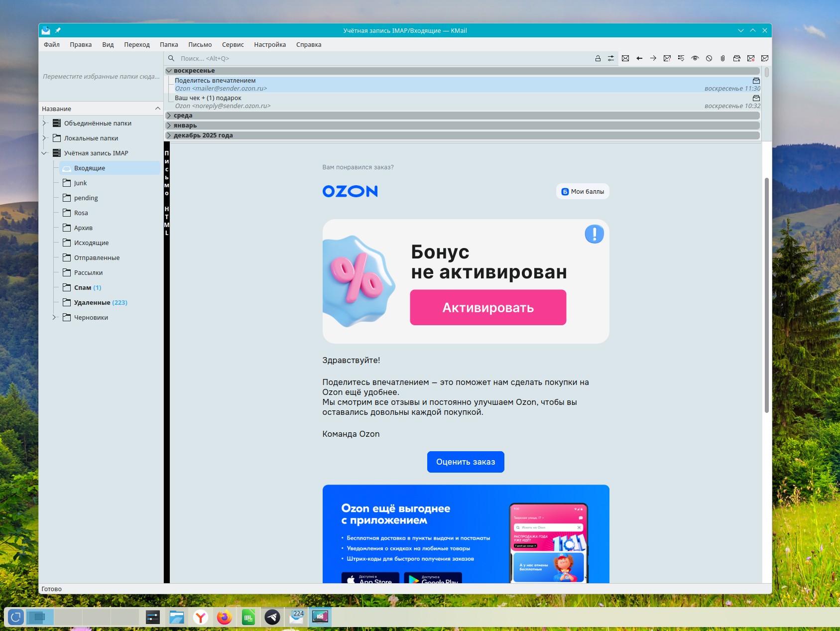Viewport: 840px width, 631px height.
Task: Click the pink 'Активировать' button
Action: (488, 307)
